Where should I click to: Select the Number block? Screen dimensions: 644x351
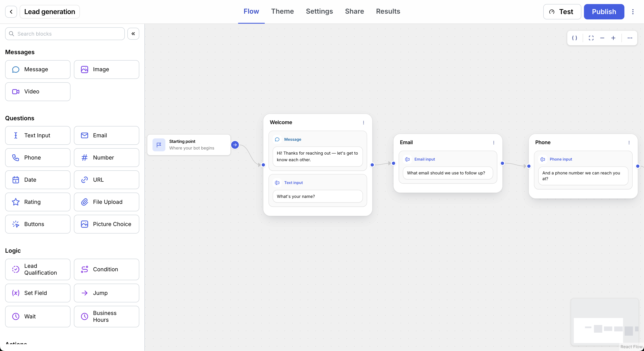coord(106,157)
